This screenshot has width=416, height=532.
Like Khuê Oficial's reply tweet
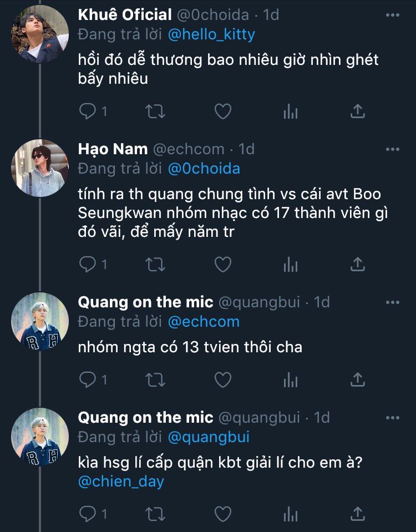click(x=222, y=112)
